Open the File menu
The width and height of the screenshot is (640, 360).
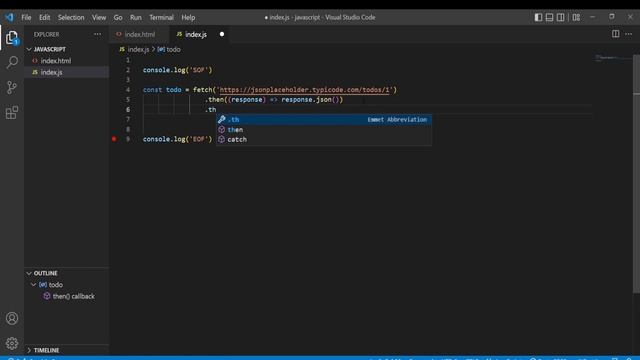click(26, 18)
